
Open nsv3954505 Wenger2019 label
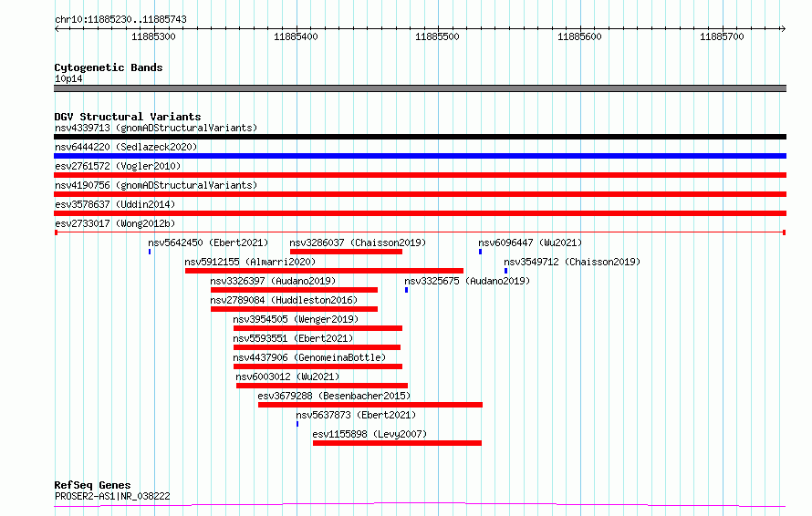click(296, 319)
